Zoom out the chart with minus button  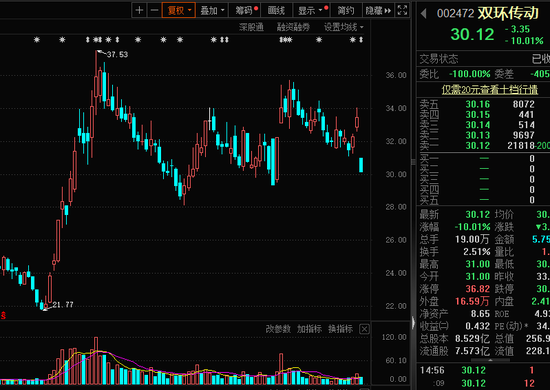pos(154,10)
